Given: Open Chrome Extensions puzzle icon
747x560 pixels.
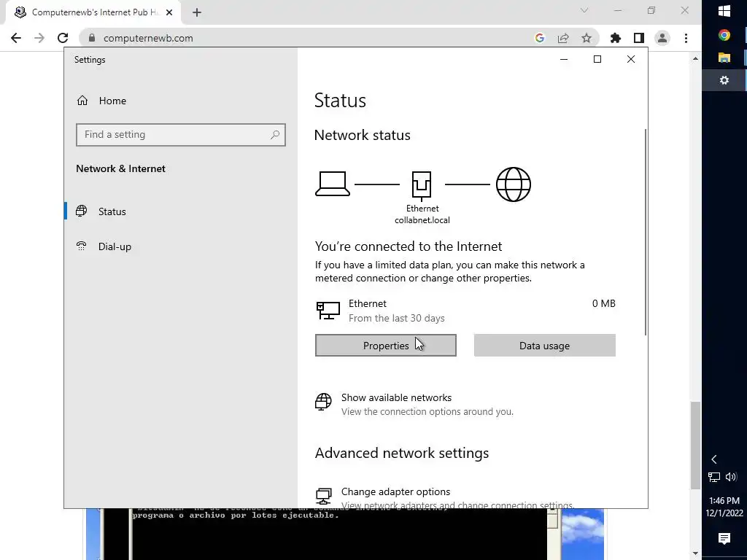Looking at the screenshot, I should 616,38.
